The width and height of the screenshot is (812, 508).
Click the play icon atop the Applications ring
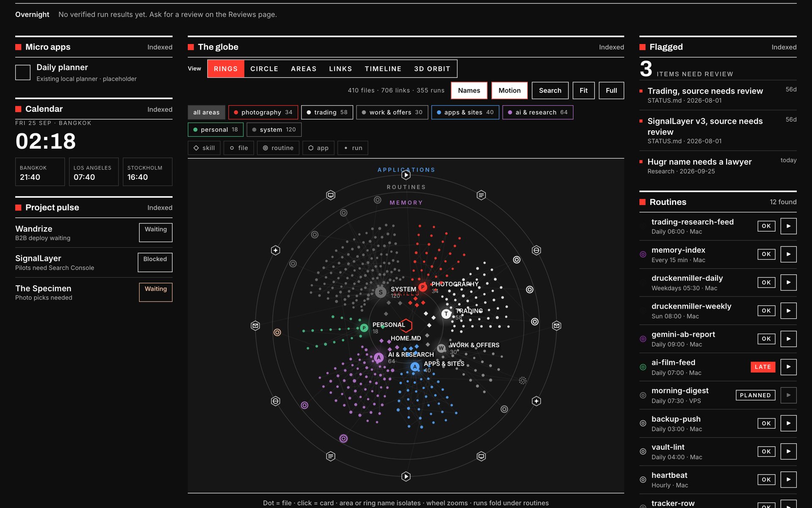click(x=406, y=175)
